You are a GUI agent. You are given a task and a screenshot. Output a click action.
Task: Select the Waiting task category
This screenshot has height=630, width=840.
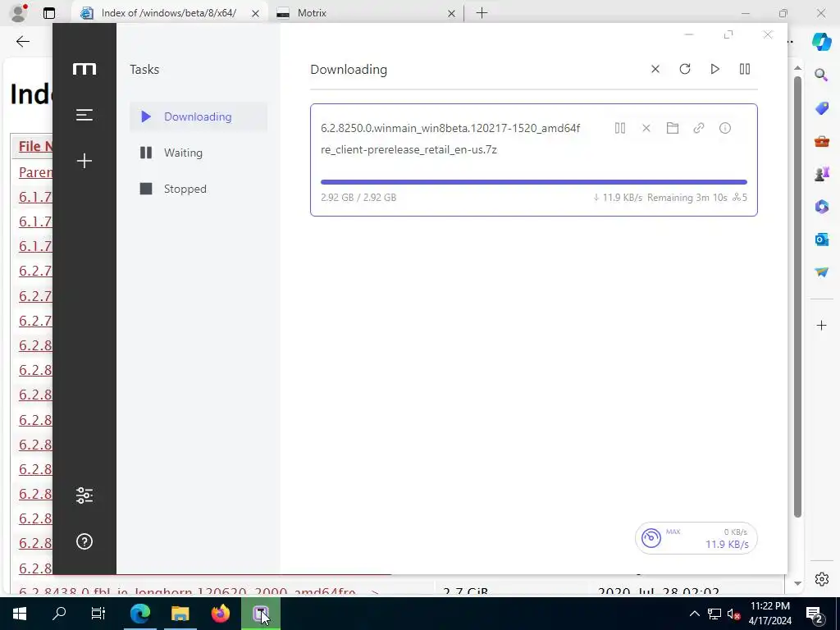tap(199, 153)
